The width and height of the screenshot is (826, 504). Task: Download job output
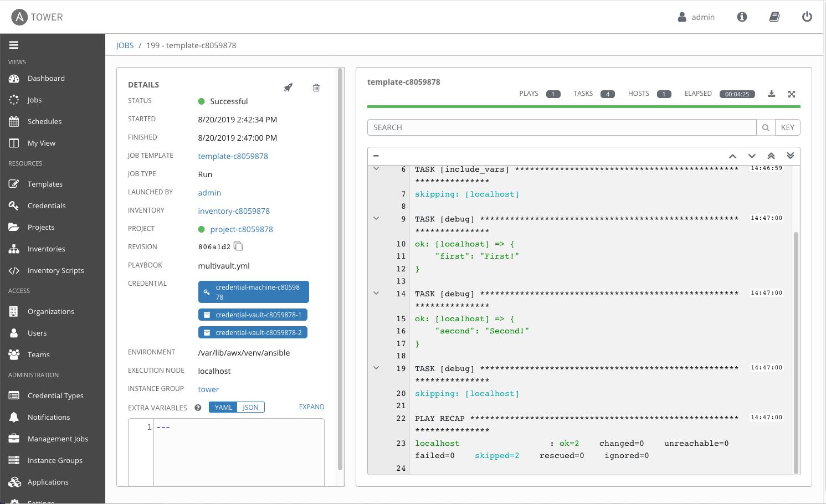click(x=771, y=94)
